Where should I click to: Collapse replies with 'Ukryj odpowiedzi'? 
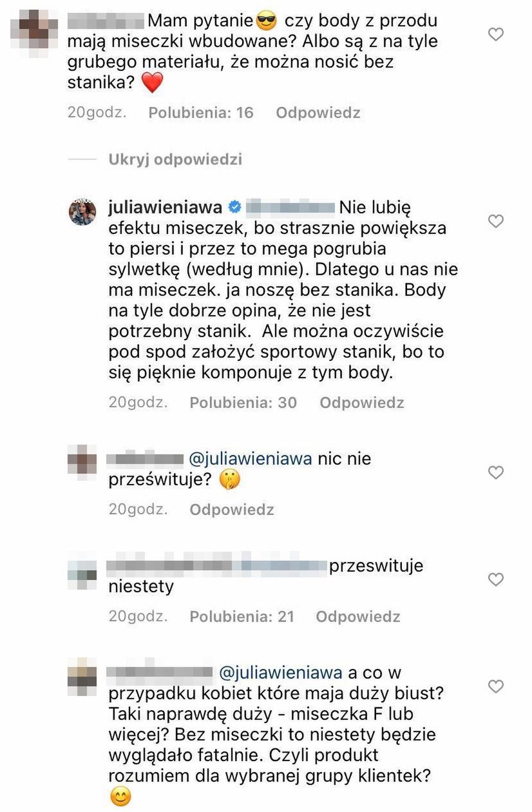pos(175,159)
